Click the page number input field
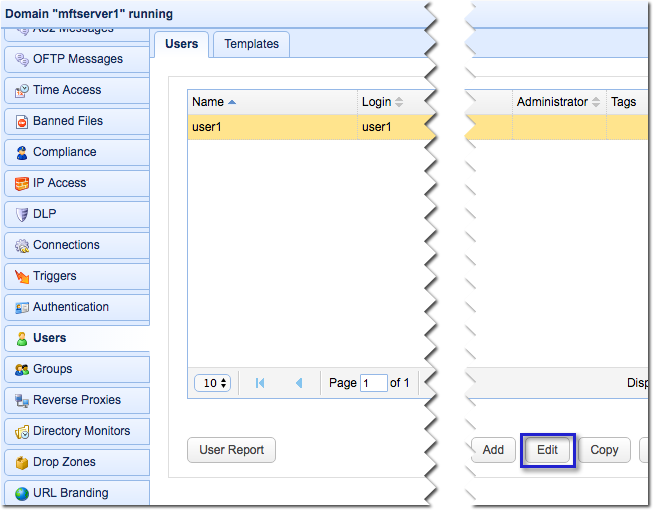653x510 pixels. tap(374, 383)
